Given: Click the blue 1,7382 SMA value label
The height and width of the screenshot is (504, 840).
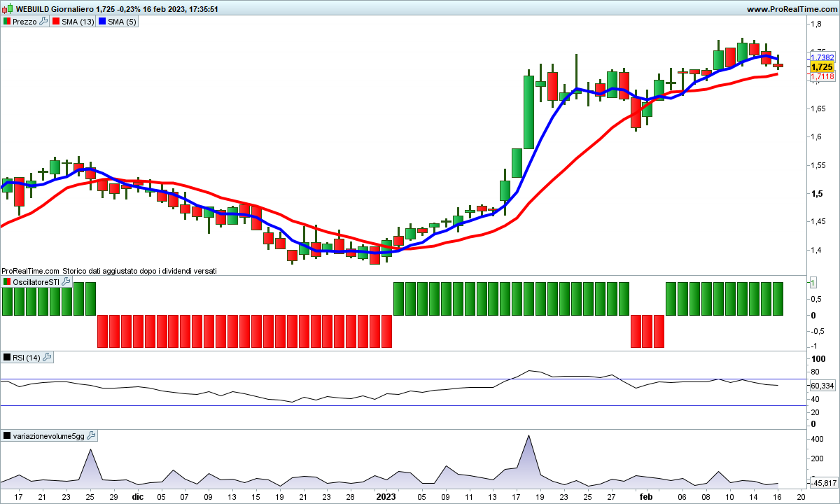Looking at the screenshot, I should tap(822, 57).
